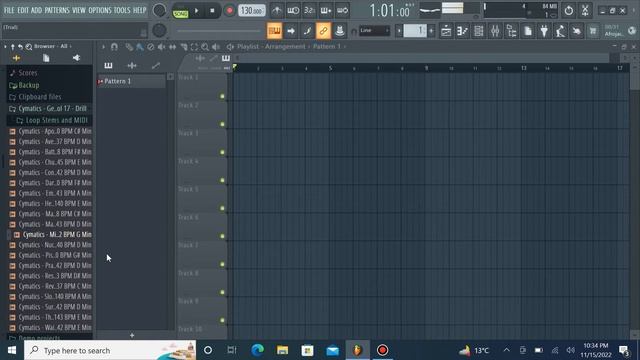
Task: Toggle loop recording icon
Action: point(342,11)
